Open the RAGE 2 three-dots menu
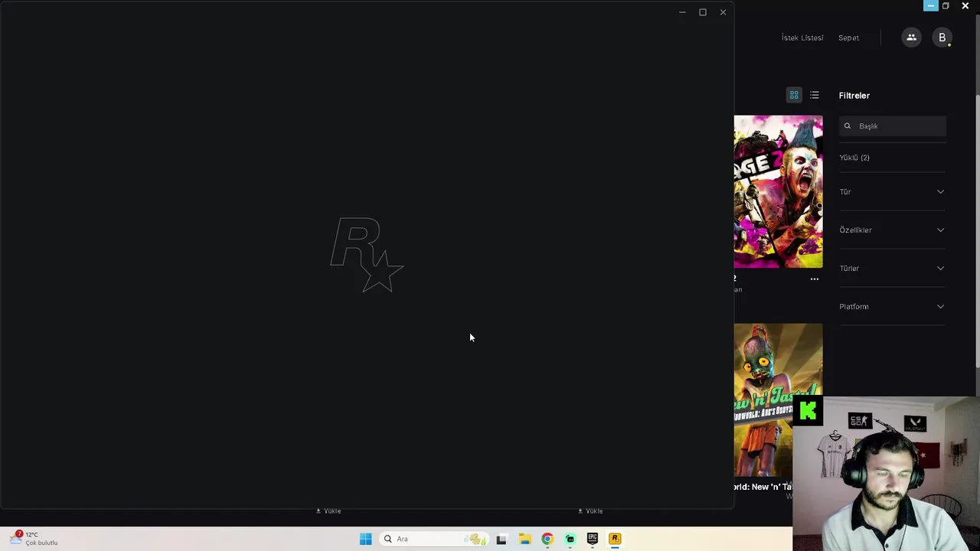The image size is (980, 551). tap(815, 279)
